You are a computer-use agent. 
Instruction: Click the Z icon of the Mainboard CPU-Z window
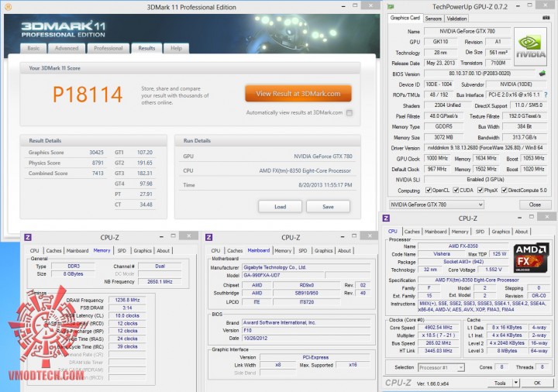coord(209,237)
